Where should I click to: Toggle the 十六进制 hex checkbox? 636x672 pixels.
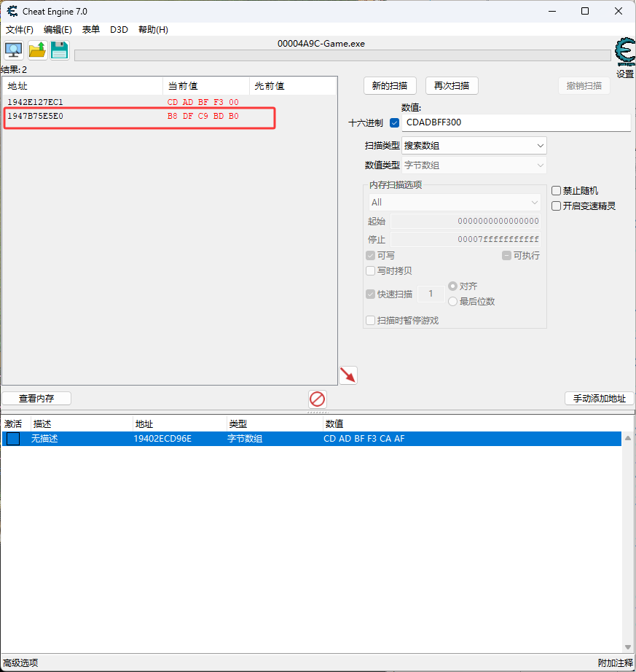click(394, 123)
